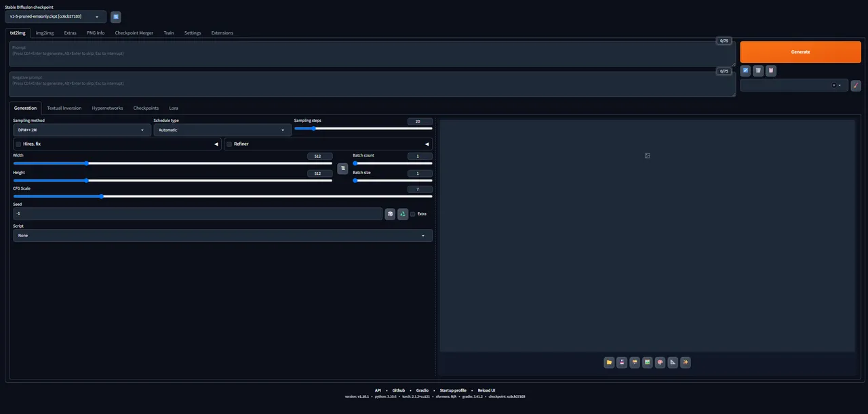The image size is (868, 414).
Task: Open the Extensions tab
Action: 222,33
